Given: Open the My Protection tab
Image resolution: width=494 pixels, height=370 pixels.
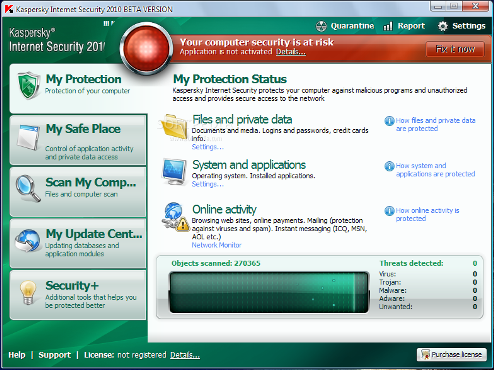Looking at the screenshot, I should click(x=78, y=88).
